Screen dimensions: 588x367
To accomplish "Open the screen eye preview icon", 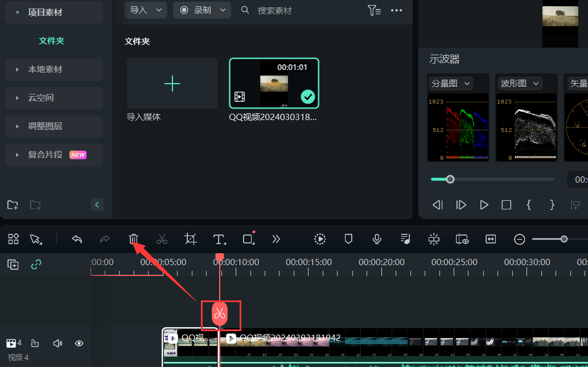I will 462,239.
